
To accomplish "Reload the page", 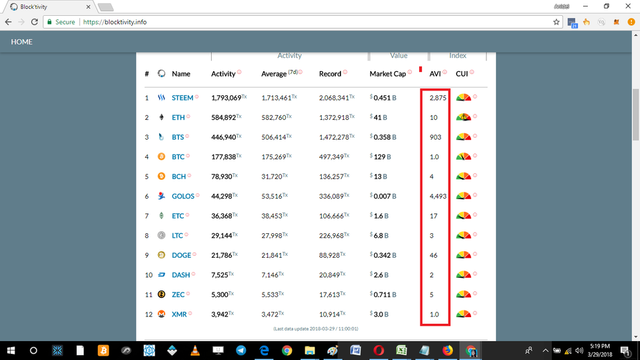I will click(35, 22).
